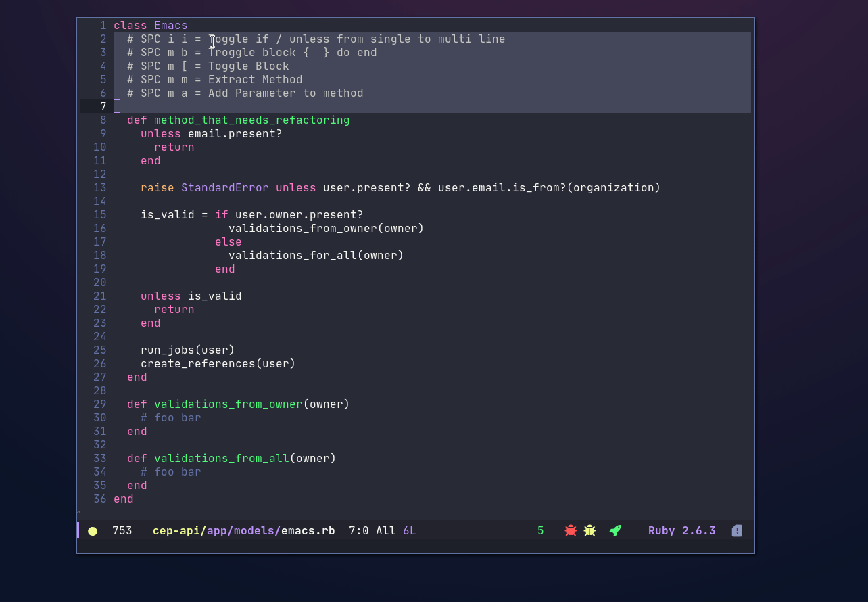
Task: Click line number 20 in the gutter
Action: coord(100,283)
